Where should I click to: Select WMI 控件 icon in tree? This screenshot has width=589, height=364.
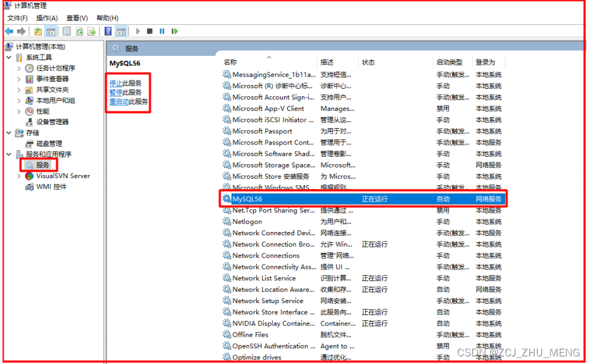coord(29,187)
